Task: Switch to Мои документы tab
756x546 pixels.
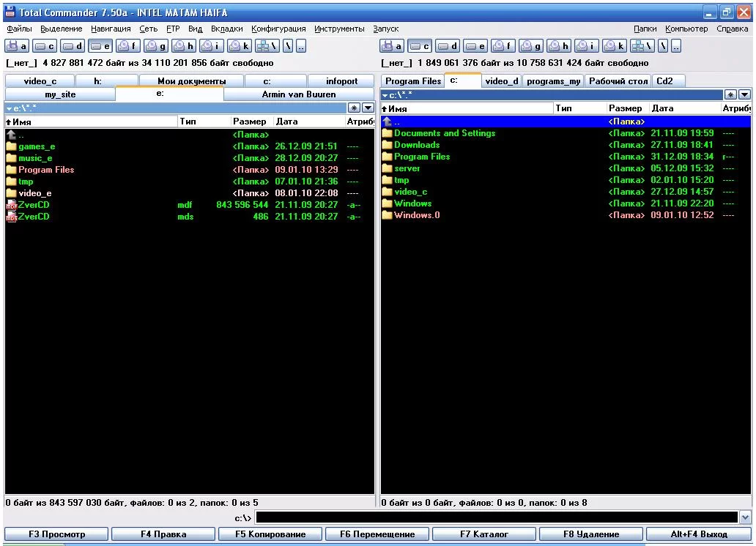Action: coord(191,81)
